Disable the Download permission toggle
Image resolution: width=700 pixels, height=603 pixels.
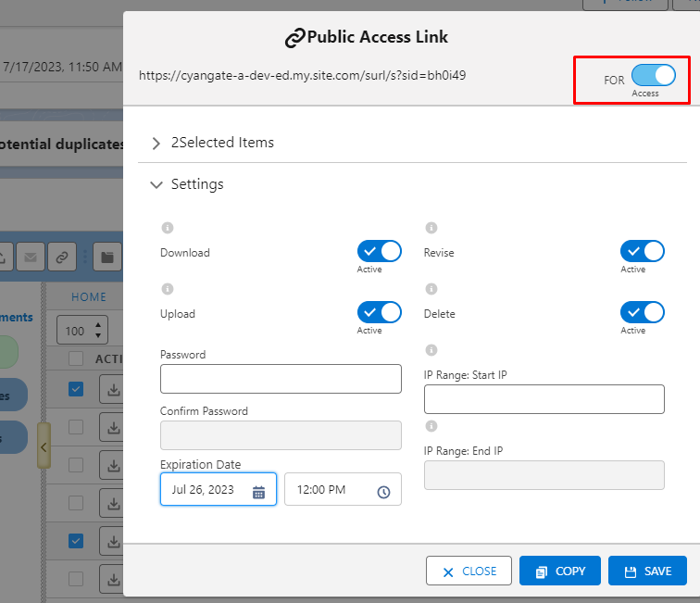[380, 251]
